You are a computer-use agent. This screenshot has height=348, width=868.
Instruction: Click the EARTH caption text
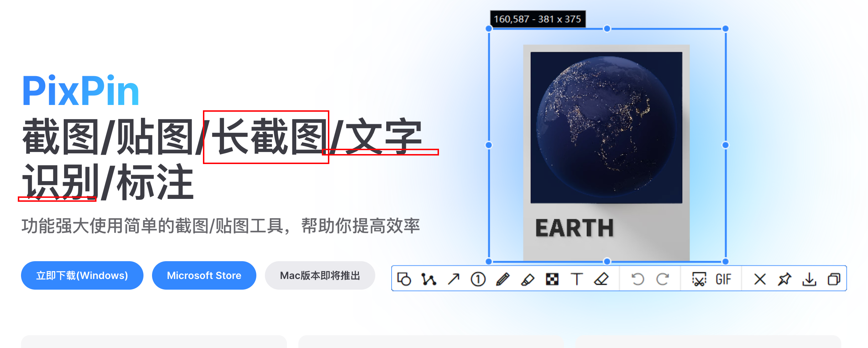pyautogui.click(x=574, y=228)
